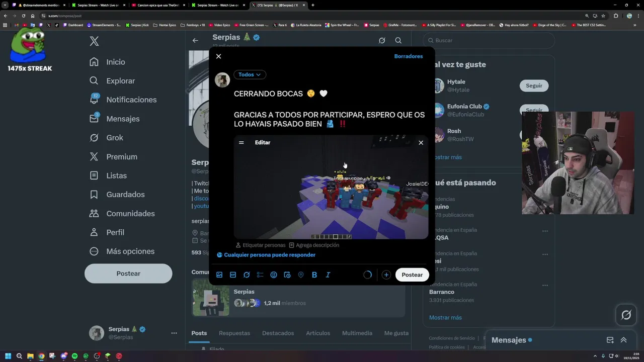The image size is (644, 362).
Task: Toggle italic text formatting
Action: 328,275
